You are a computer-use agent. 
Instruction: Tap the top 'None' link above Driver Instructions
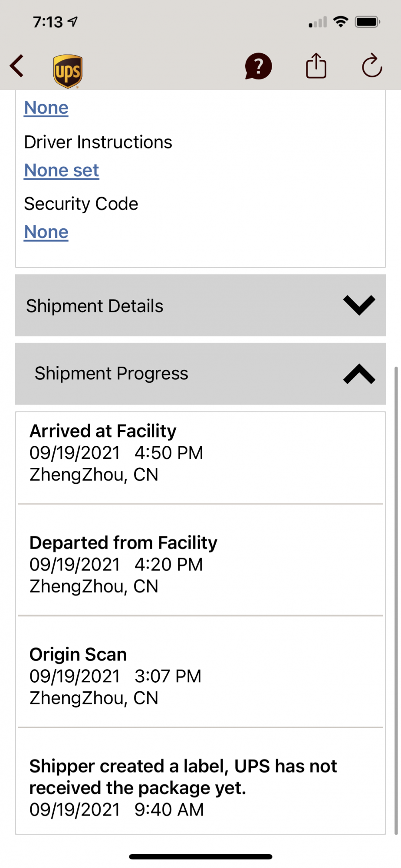coord(46,108)
